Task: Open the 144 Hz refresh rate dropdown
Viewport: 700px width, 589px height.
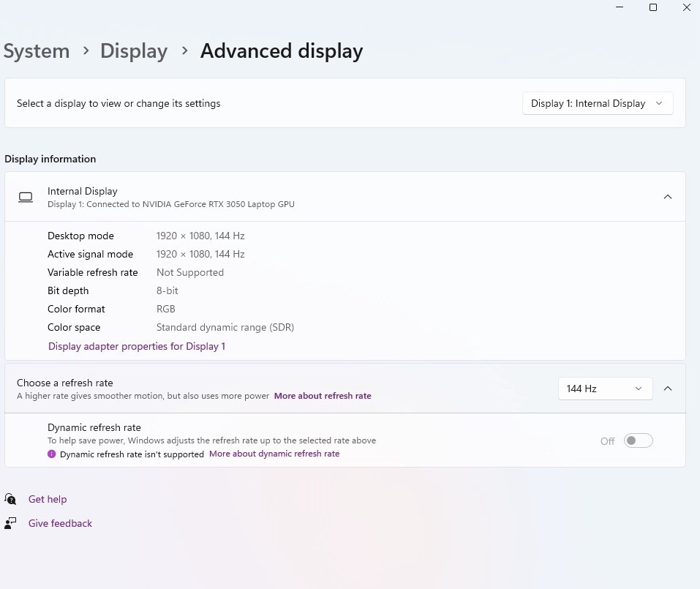Action: 605,389
